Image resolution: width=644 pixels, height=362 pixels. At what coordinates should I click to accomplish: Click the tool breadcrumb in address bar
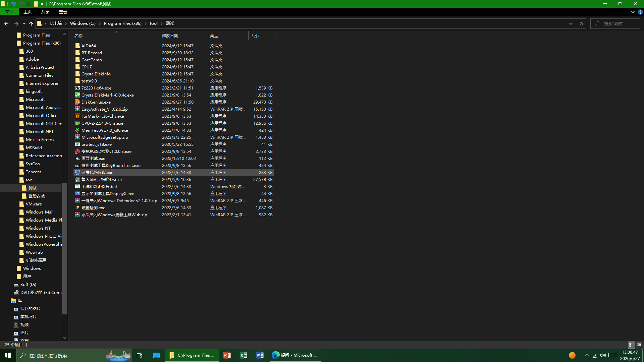point(154,23)
